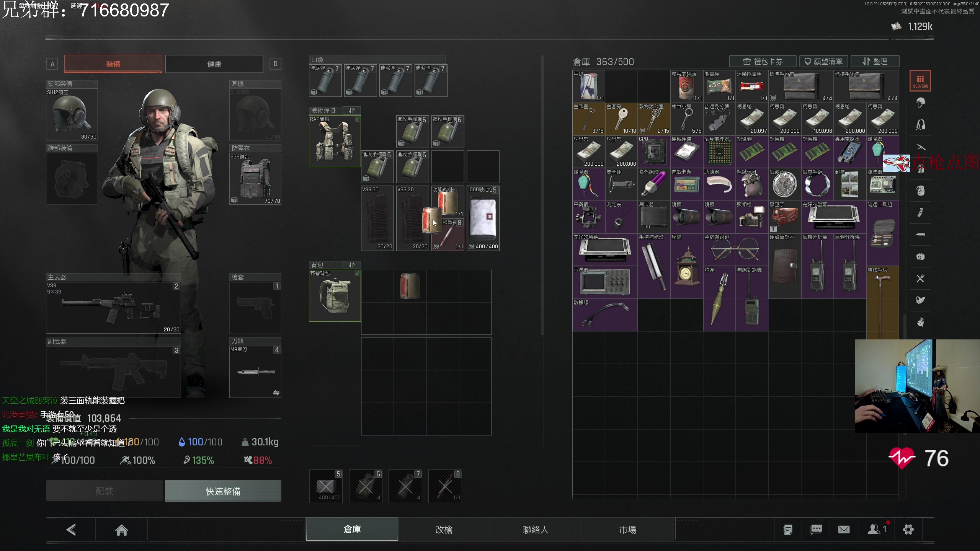Open the mail envelope icon
This screenshot has height=551, width=980.
844,530
